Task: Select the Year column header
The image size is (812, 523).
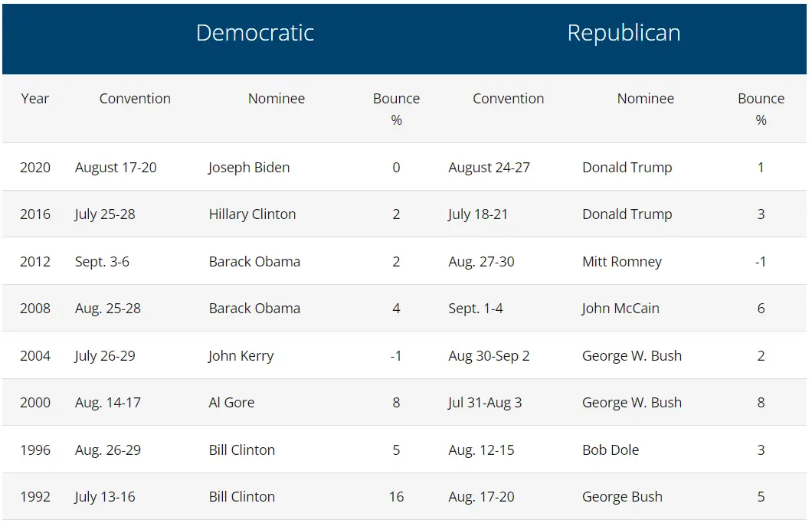Action: 35,99
